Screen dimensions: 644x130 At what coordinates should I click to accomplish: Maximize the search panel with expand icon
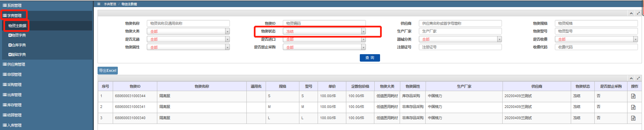(x=638, y=13)
